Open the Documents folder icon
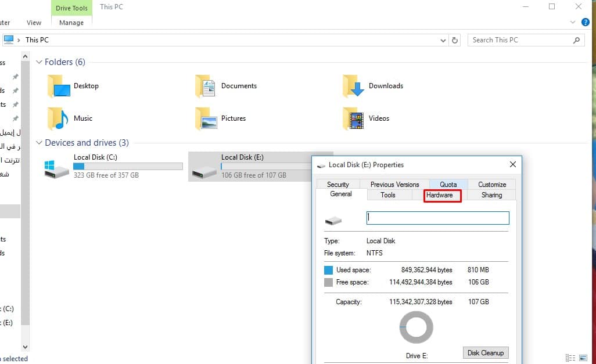The height and width of the screenshot is (364, 596). tap(206, 87)
